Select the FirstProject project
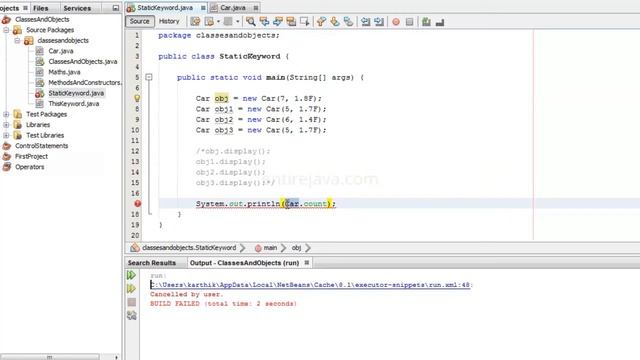Viewport: 640px width, 360px height. [x=31, y=156]
